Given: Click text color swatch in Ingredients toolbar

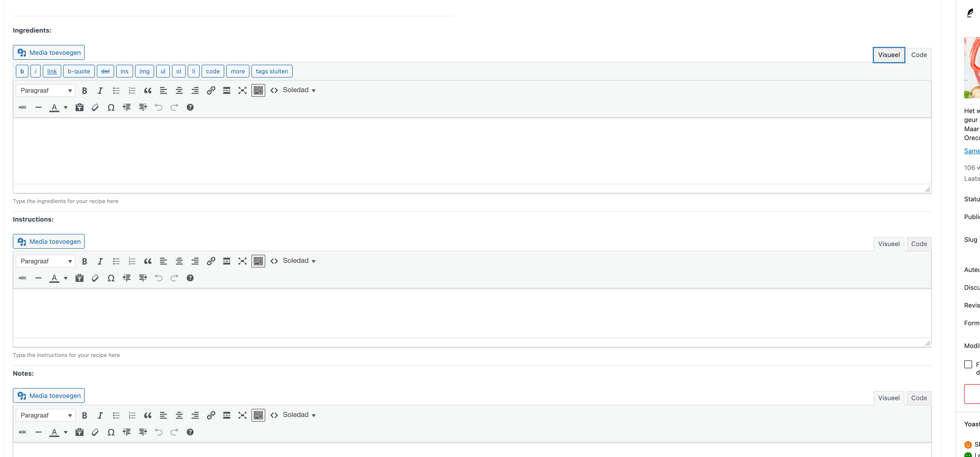Looking at the screenshot, I should [x=54, y=107].
